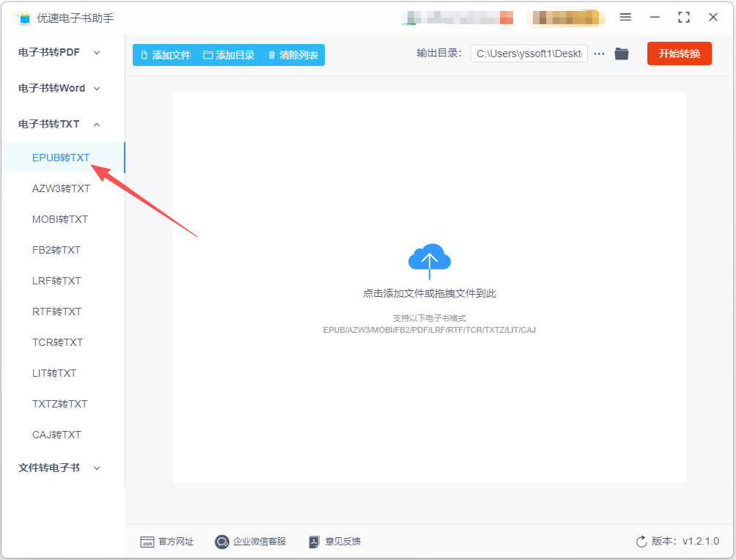Select LIT转TXT in sidebar
Viewport: 736px width, 560px height.
54,373
